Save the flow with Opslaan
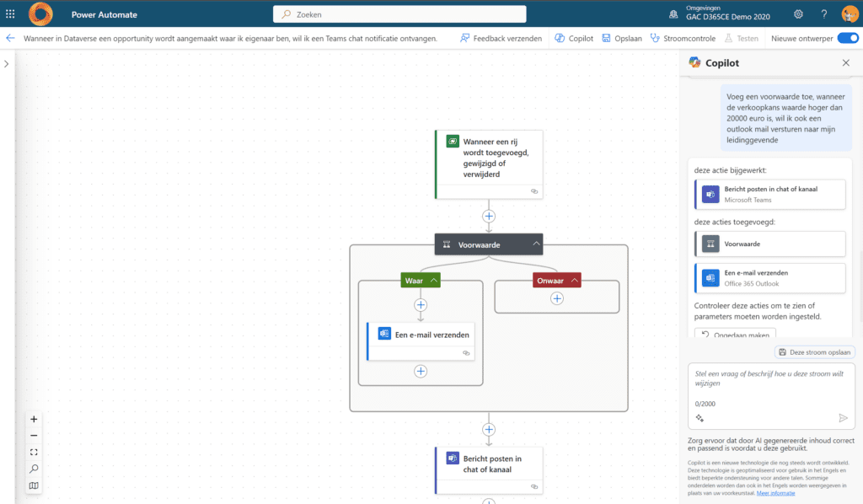863x504 pixels. (x=622, y=38)
